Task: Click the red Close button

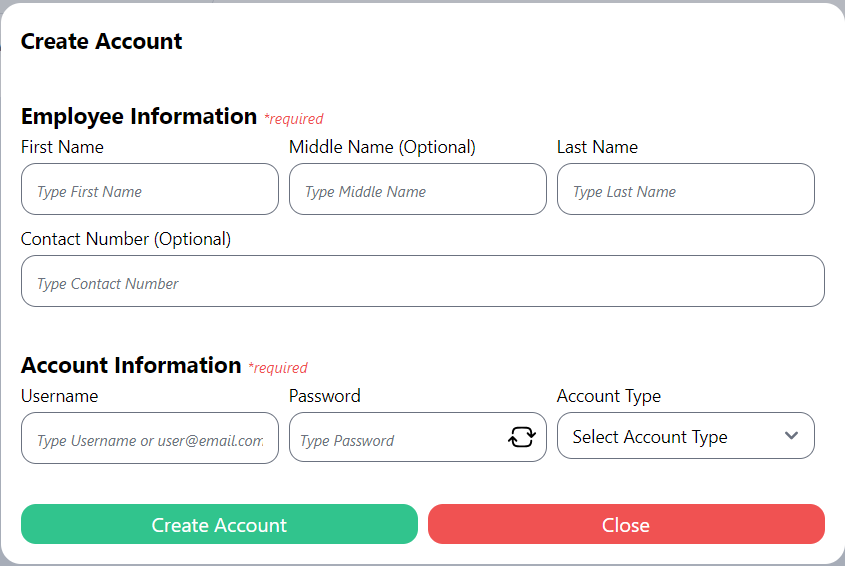Action: tap(626, 525)
